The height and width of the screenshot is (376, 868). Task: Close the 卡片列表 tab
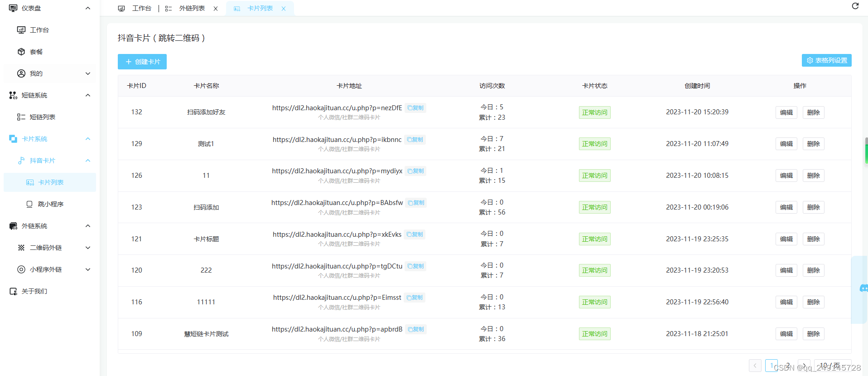click(x=284, y=9)
